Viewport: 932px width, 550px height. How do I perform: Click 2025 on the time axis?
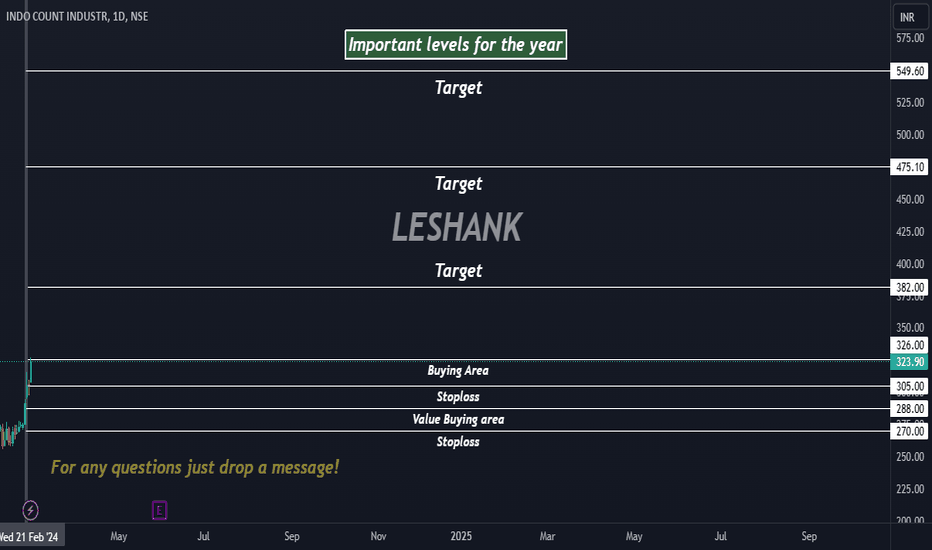tap(461, 536)
